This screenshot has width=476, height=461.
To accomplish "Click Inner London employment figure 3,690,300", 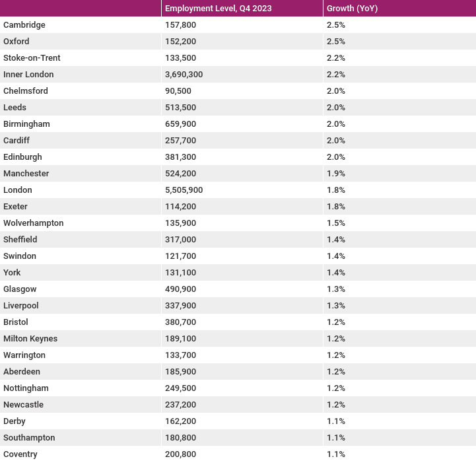I will pos(184,75).
